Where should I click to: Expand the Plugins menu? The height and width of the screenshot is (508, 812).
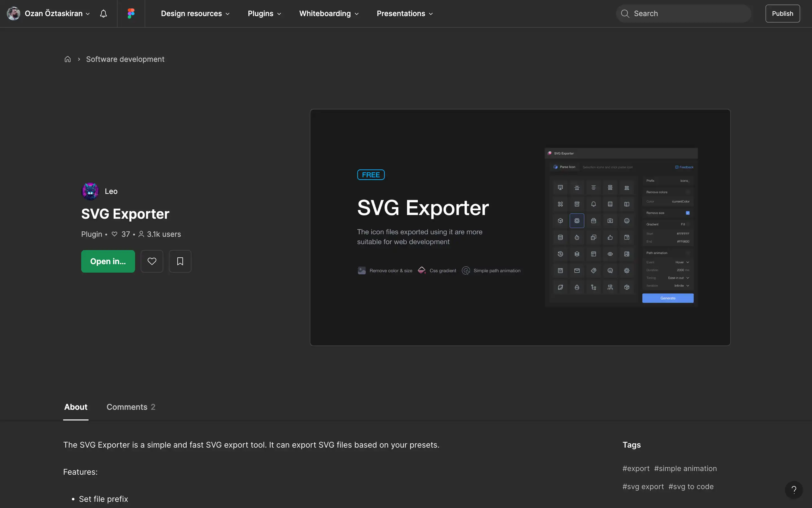click(x=264, y=14)
